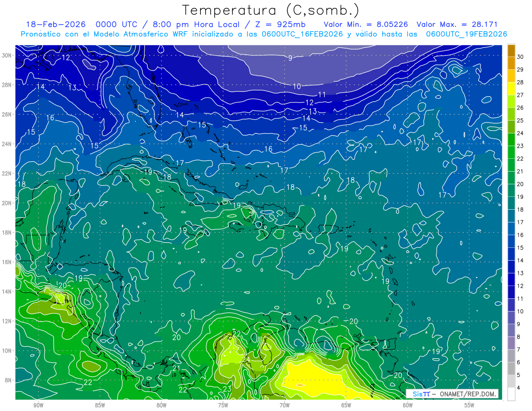This screenshot has width=532, height=411.
Task: Click the "22N" latitude axis label
Action: [x=8, y=173]
